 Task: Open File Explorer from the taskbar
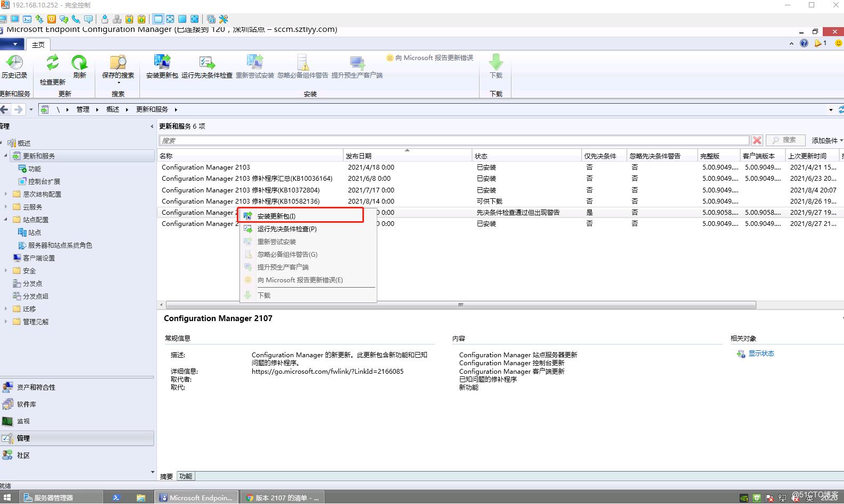pos(141,498)
